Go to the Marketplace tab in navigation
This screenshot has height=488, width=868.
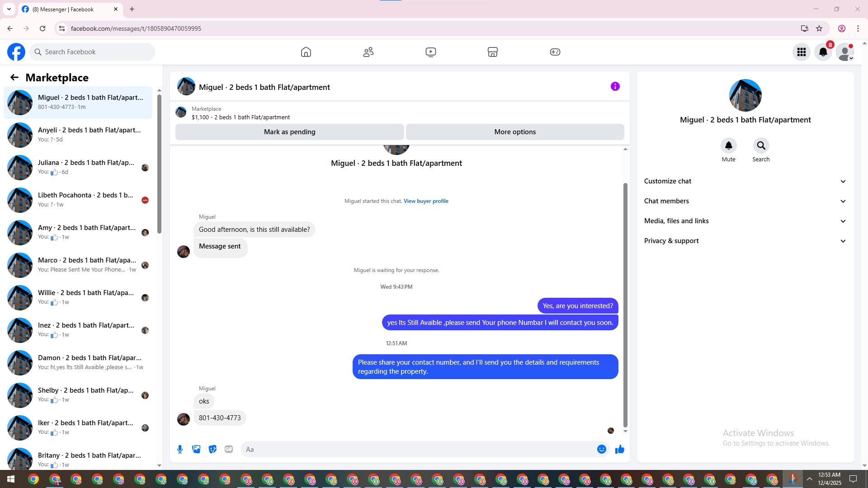(493, 52)
